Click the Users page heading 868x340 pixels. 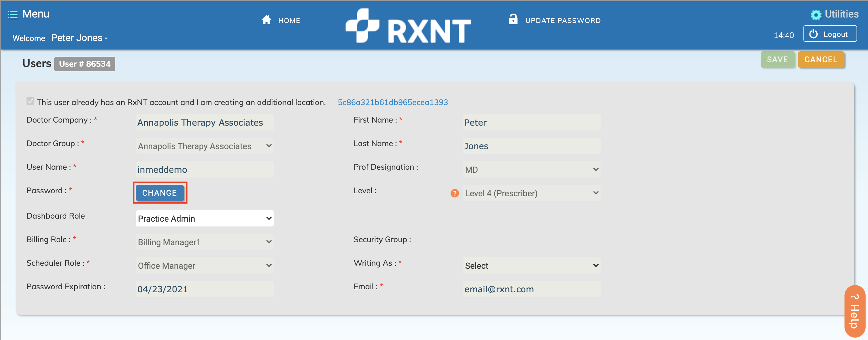37,63
